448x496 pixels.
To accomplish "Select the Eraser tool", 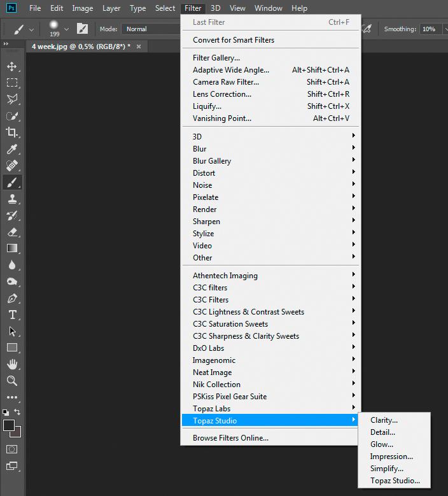I will coord(12,232).
